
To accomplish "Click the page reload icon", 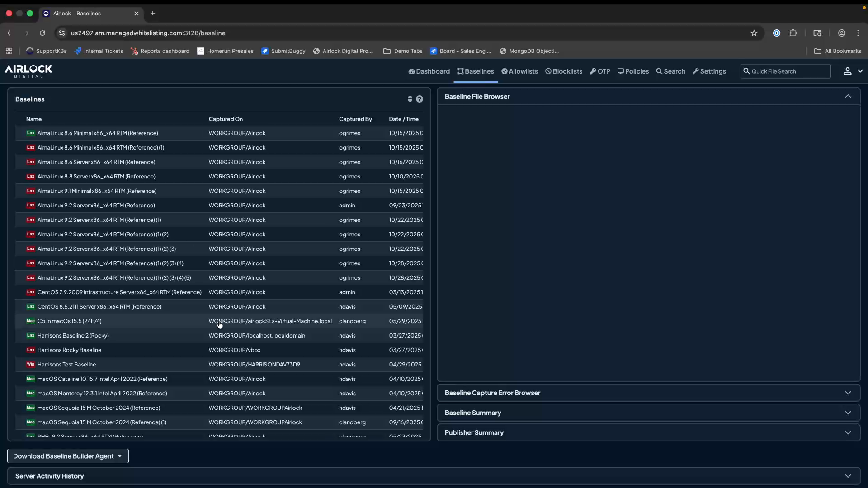I will point(42,33).
